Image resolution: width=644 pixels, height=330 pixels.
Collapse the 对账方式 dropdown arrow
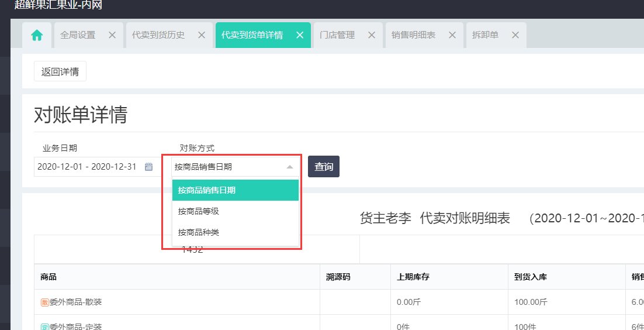click(x=289, y=167)
